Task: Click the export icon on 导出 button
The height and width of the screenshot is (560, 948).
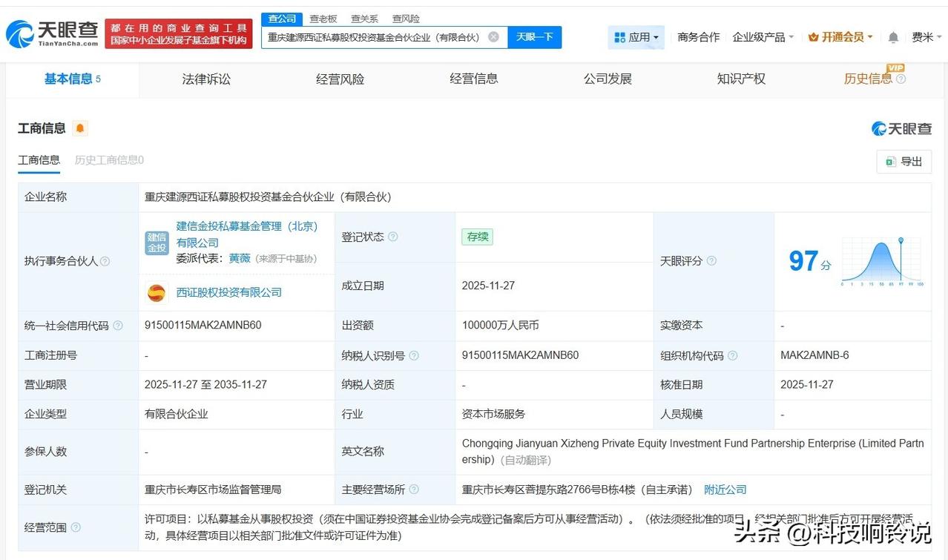Action: tap(890, 161)
